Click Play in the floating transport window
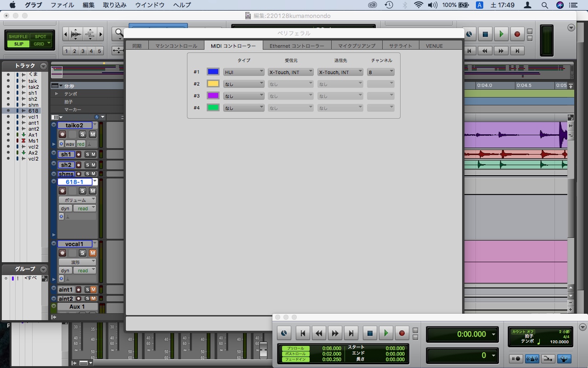 point(386,333)
